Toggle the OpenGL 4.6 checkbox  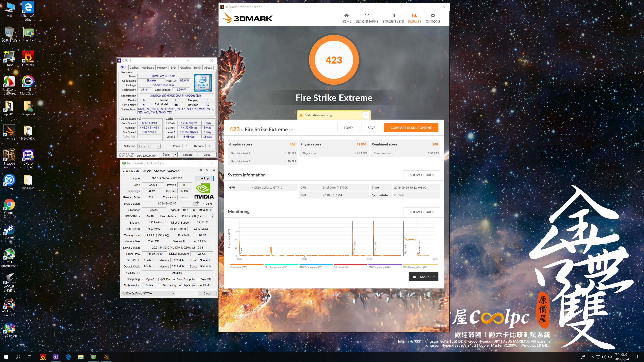(x=194, y=285)
